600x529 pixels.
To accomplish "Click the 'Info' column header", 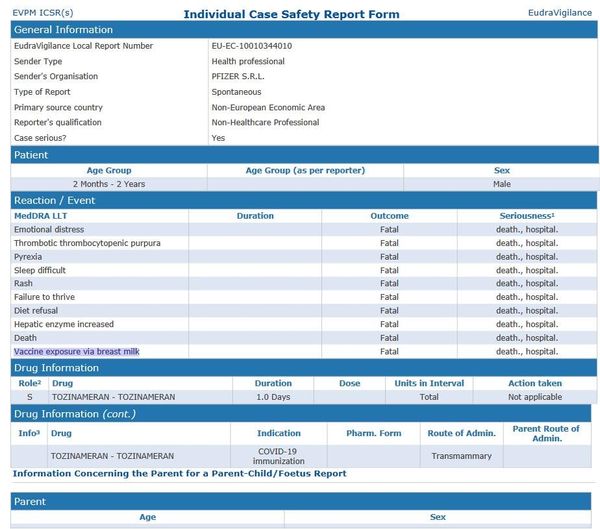I will pos(29,433).
